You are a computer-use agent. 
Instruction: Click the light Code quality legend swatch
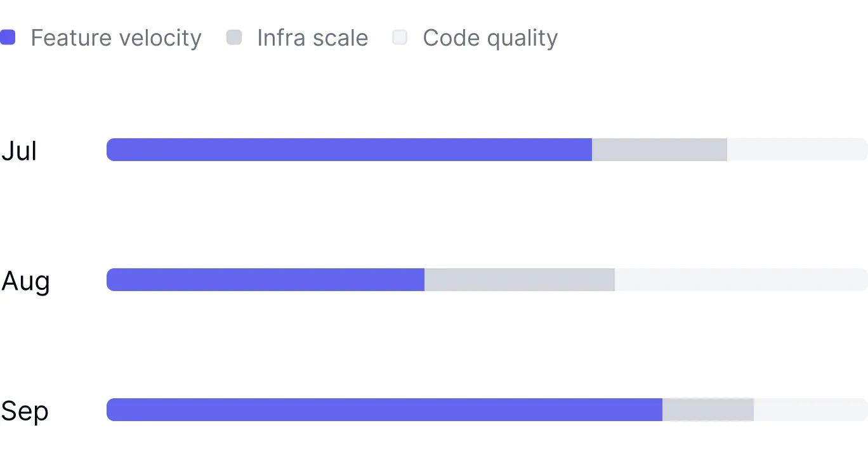point(400,37)
